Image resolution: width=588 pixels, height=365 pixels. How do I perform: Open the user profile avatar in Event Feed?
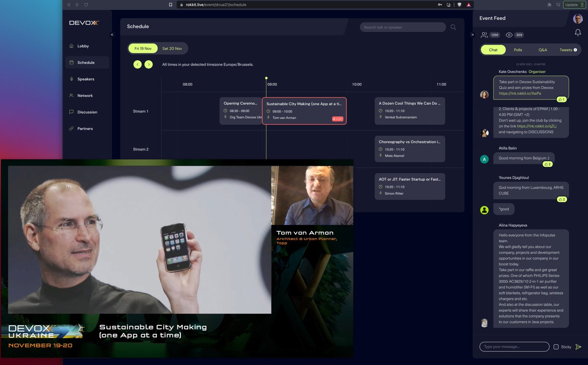[x=578, y=19]
